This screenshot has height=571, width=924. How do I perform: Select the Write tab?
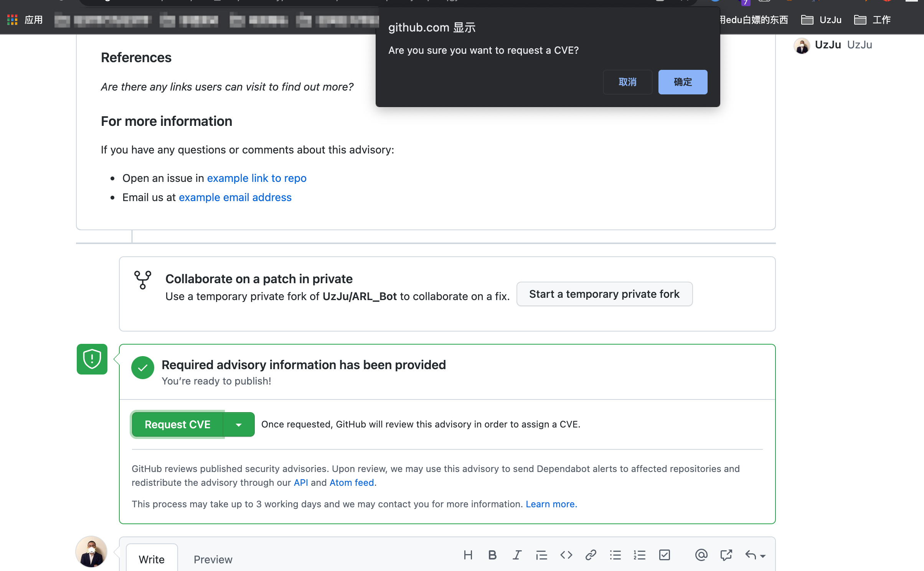pos(152,559)
